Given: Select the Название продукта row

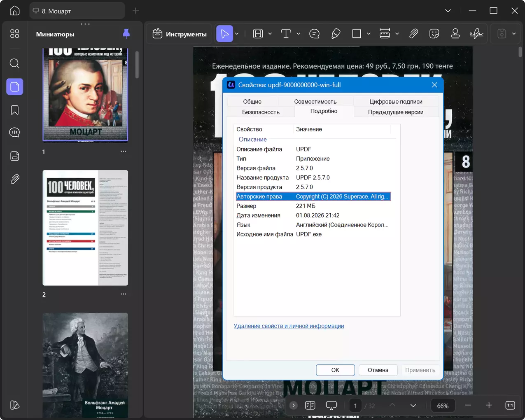Looking at the screenshot, I should click(313, 177).
